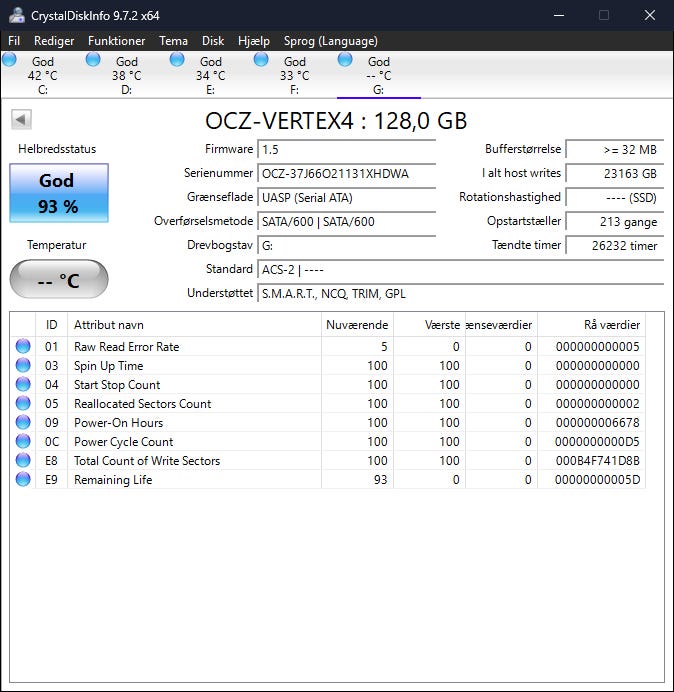Click the CrystalDiskInfo app icon in title bar
The width and height of the screenshot is (674, 692).
[x=16, y=15]
